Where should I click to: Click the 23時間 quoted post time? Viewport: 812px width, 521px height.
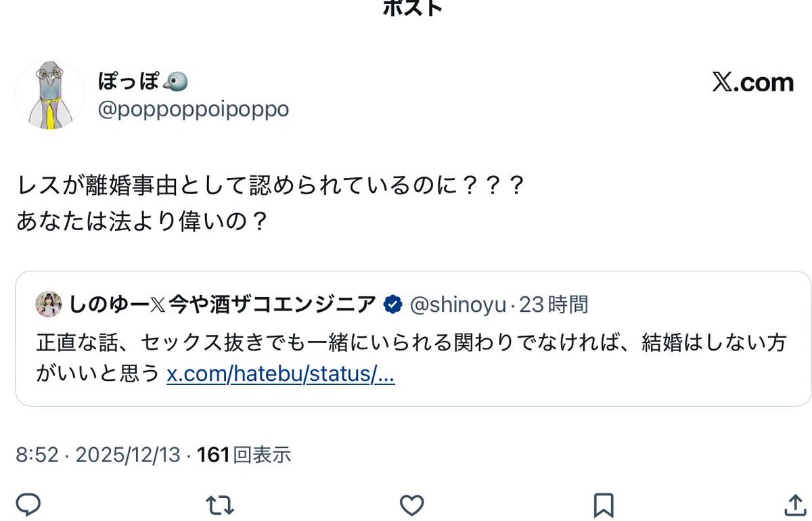click(x=554, y=305)
